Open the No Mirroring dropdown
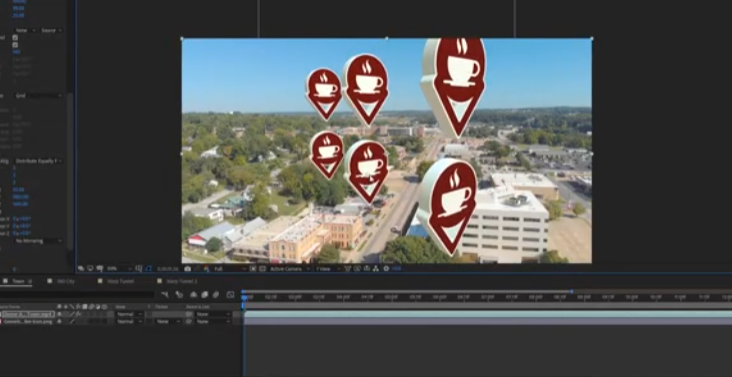Screen dimensions: 732x377 pos(39,241)
